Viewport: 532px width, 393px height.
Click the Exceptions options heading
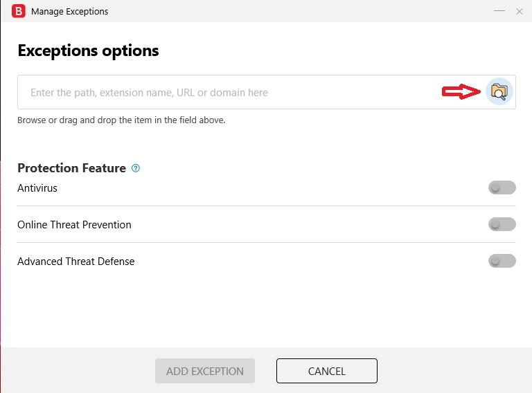(x=88, y=51)
